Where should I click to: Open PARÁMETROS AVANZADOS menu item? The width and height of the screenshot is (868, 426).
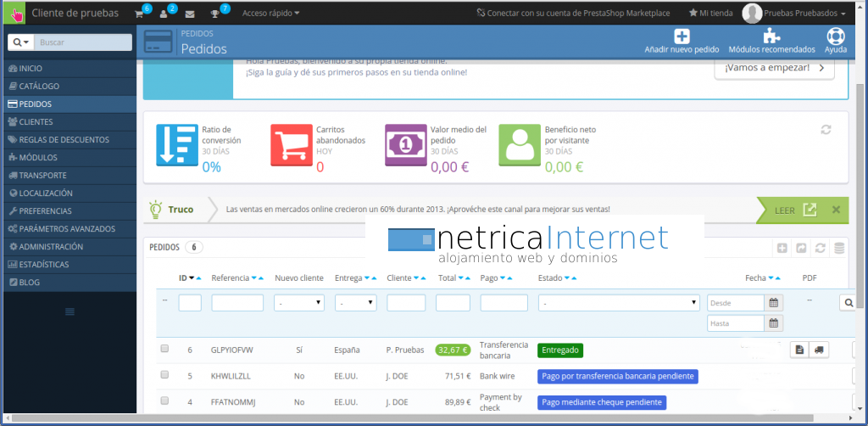(x=70, y=229)
